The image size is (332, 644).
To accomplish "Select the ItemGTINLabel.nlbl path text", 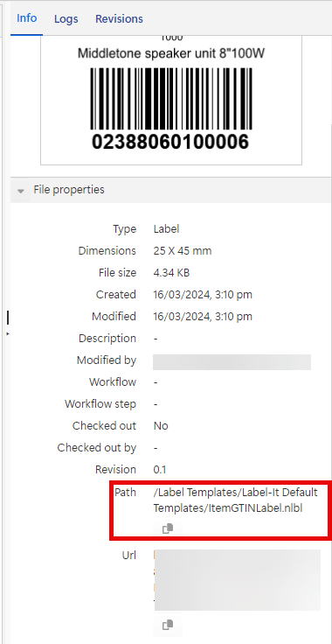I will point(235,500).
